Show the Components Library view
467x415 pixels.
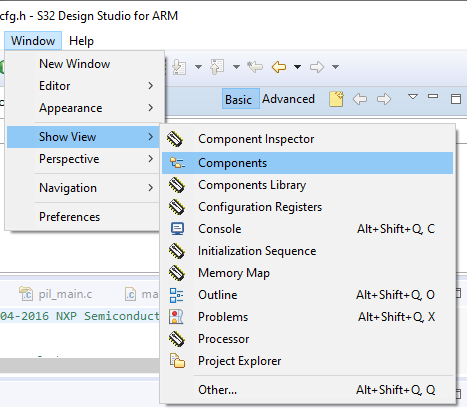[x=307, y=185]
